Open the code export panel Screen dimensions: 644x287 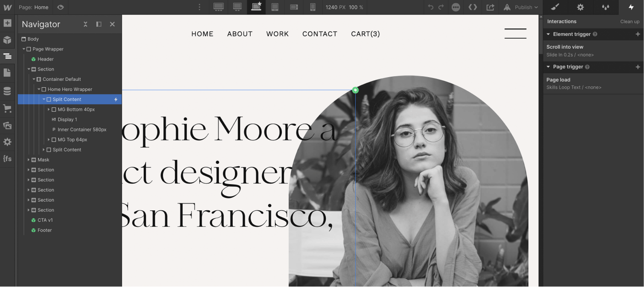(x=473, y=7)
